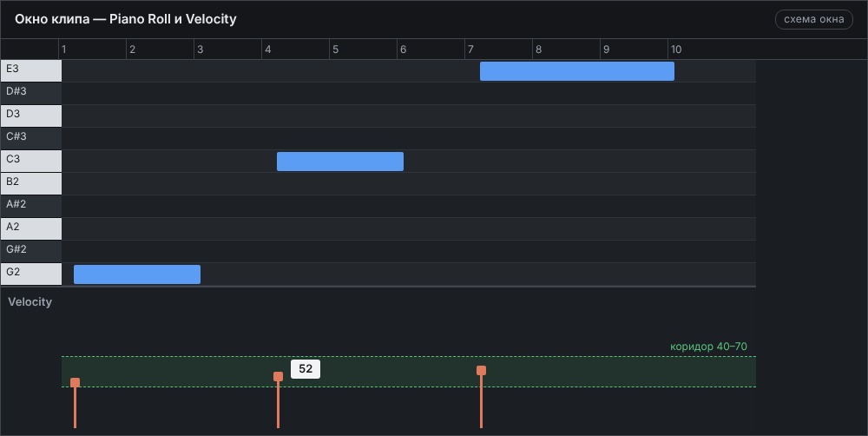Click the E3 piano key
The width and height of the screenshot is (868, 436).
point(31,71)
